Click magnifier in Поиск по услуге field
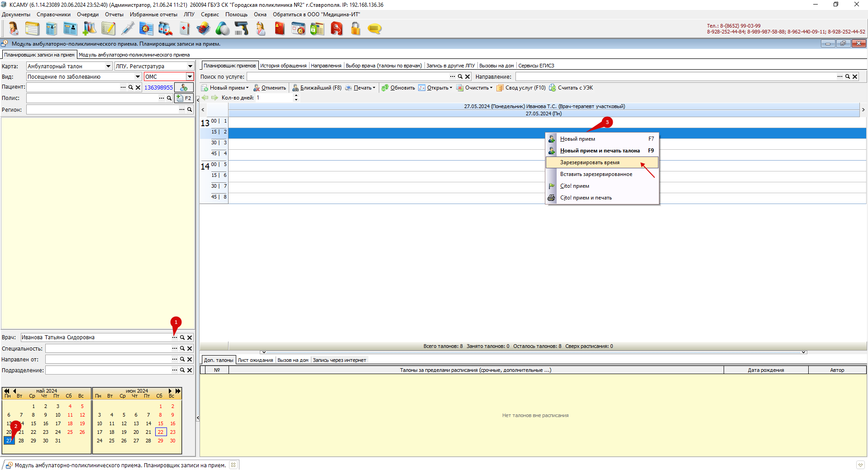The image size is (868, 470). 460,77
